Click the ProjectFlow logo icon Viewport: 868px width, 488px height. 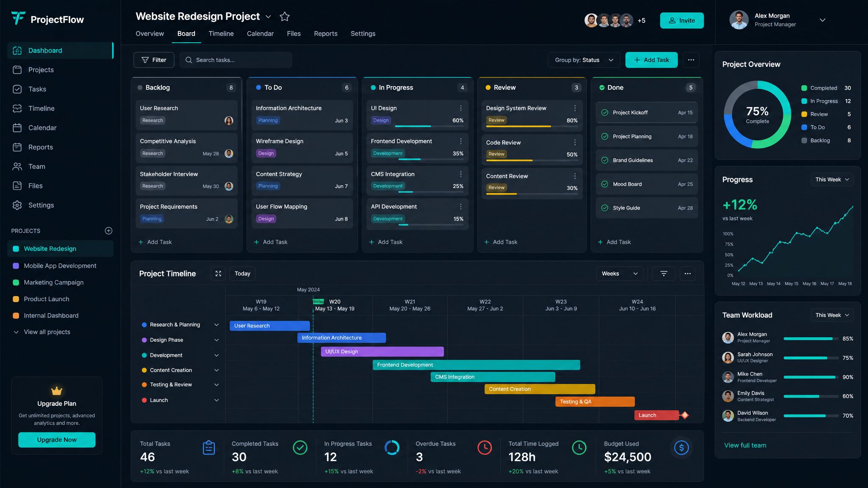[x=18, y=18]
